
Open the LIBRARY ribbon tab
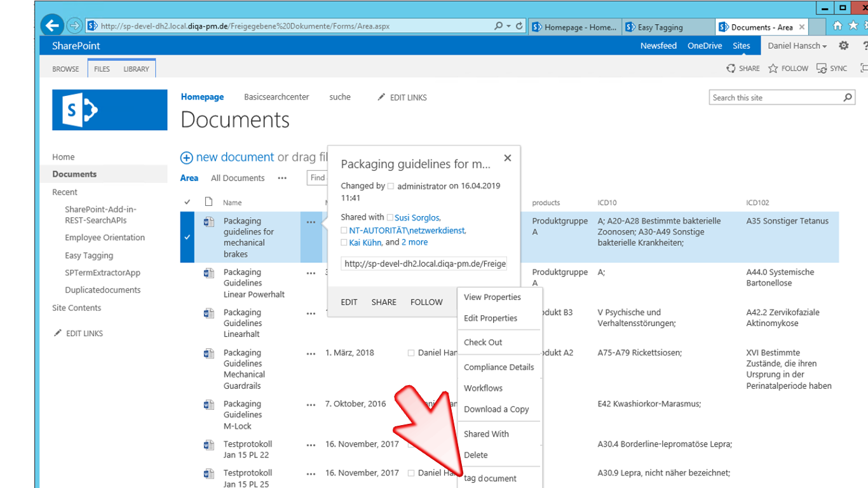[x=136, y=69]
